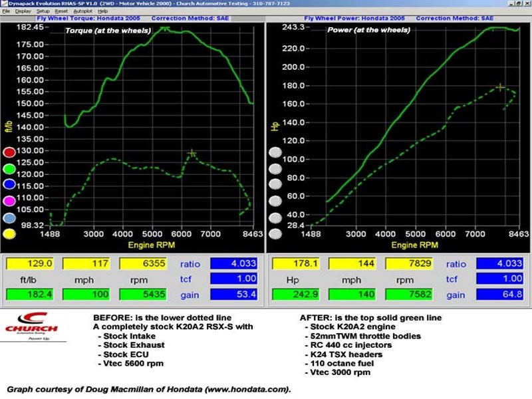Screen dimensions: 532x399
Task: Click the 'Engine RPM' label under torque graph
Action: point(152,245)
